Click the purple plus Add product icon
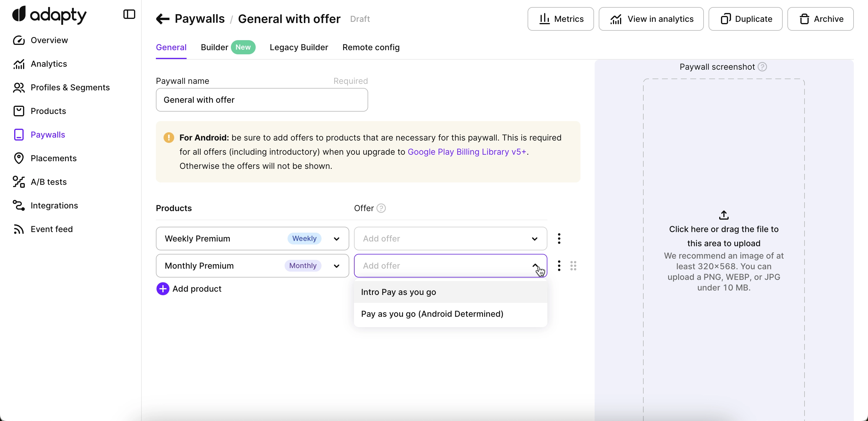This screenshot has height=421, width=868. tap(163, 289)
